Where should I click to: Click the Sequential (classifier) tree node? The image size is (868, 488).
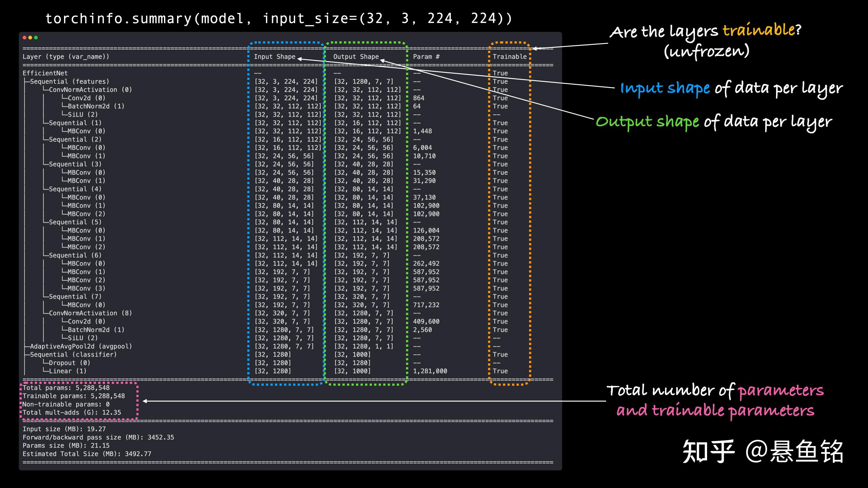[73, 355]
